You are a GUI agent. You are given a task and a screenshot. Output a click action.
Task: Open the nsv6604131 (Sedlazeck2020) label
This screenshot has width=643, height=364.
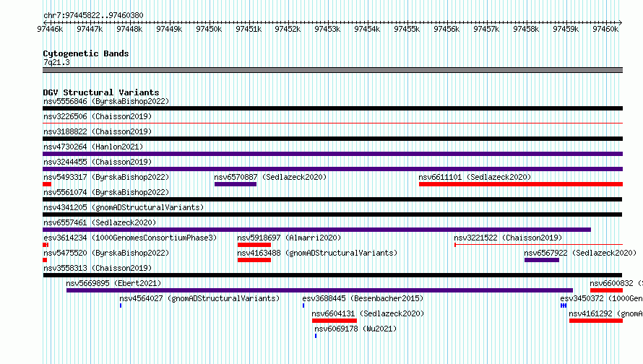click(x=368, y=313)
